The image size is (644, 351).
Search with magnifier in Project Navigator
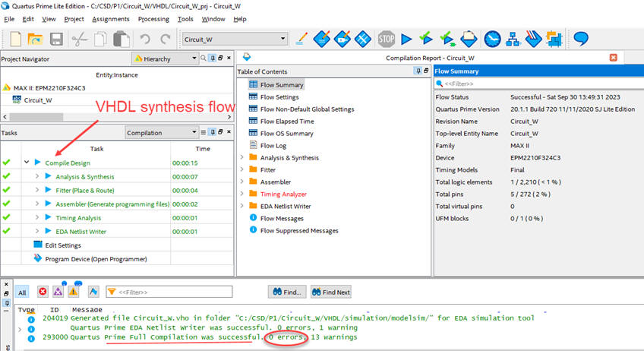[204, 58]
